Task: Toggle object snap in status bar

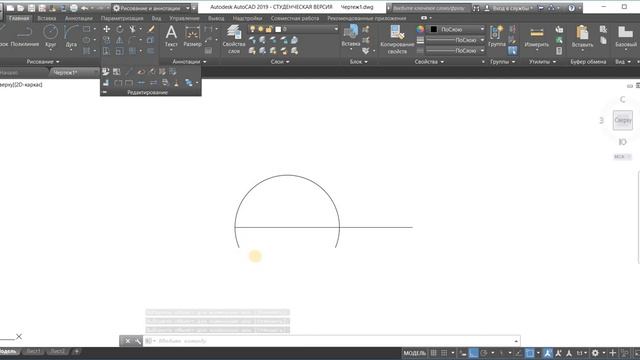Action: (x=529, y=353)
